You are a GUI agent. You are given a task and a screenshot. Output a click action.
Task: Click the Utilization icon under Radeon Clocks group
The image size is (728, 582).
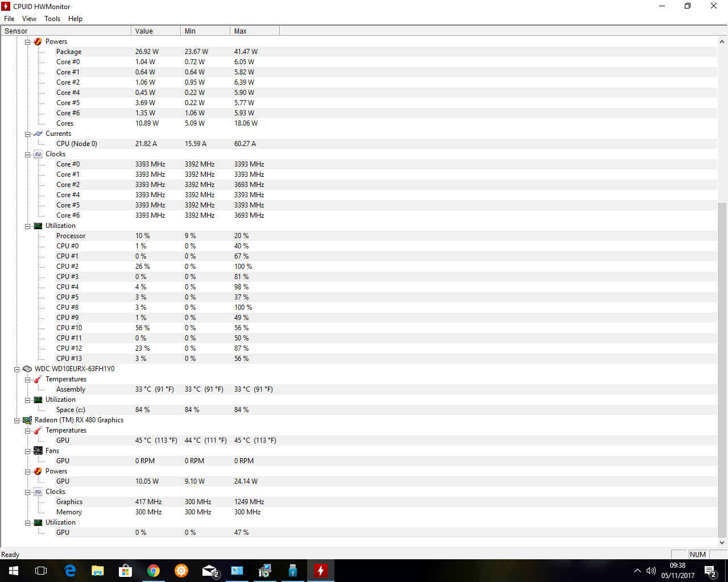pos(38,522)
